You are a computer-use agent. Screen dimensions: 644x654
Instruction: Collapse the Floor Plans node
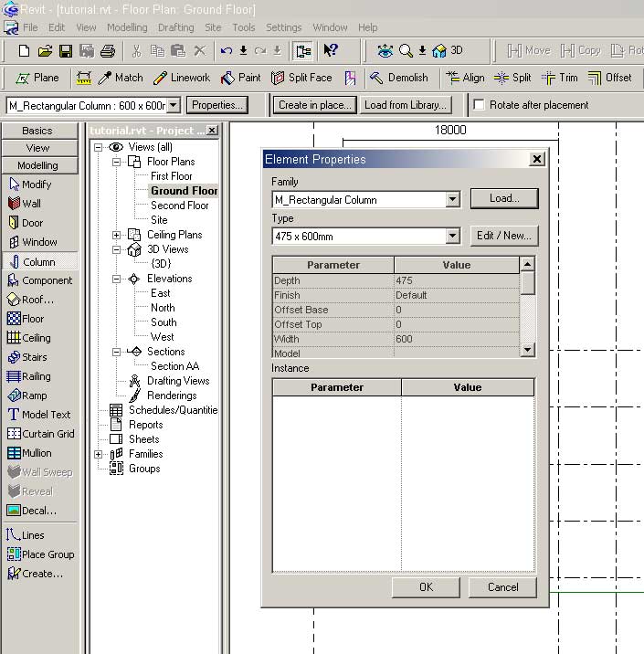116,162
